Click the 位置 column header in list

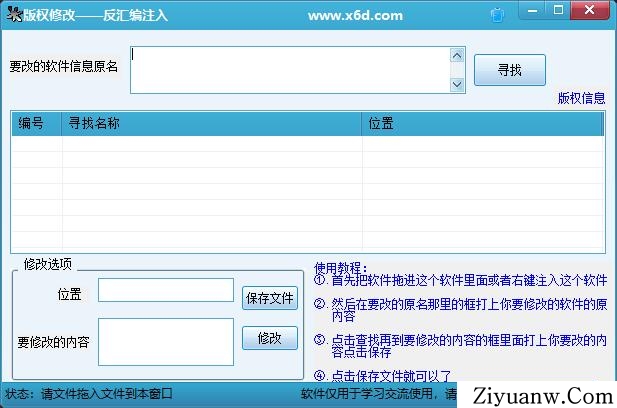(x=482, y=124)
